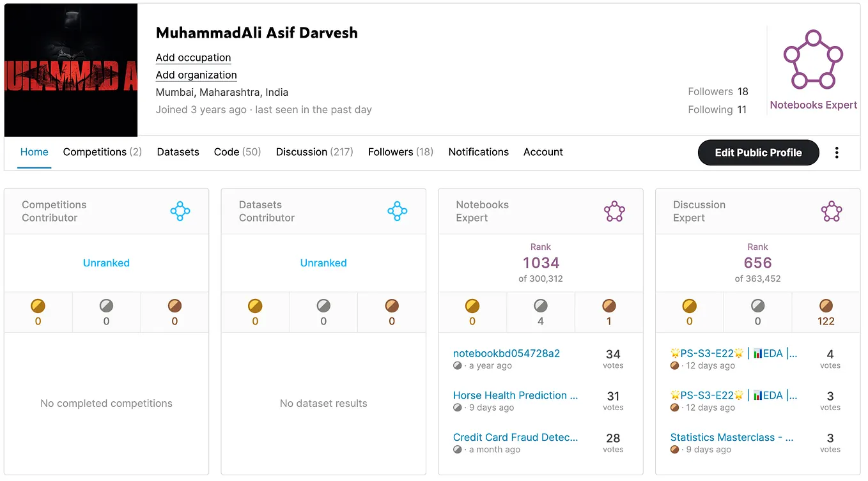Go to the Followers tab
868x481 pixels.
pos(400,152)
